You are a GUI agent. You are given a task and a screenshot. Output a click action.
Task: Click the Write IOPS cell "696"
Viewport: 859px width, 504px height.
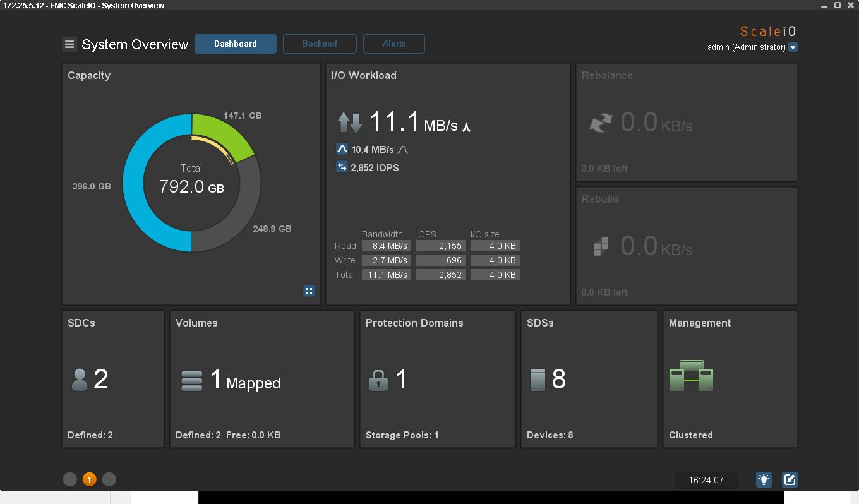tap(441, 261)
